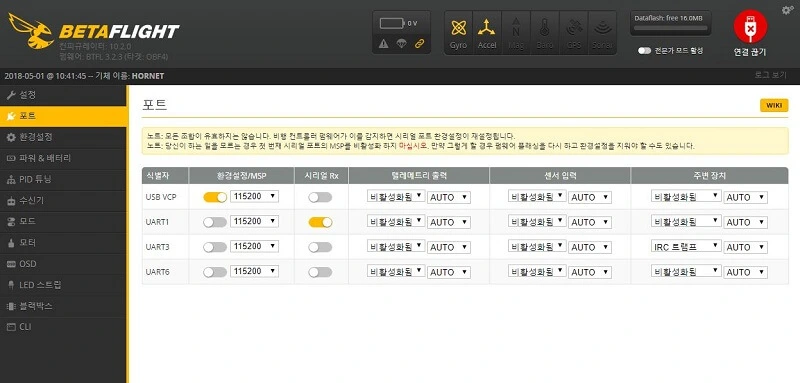Open telemetry output dropdown for USB VCP
The height and width of the screenshot is (383, 800).
coord(396,196)
